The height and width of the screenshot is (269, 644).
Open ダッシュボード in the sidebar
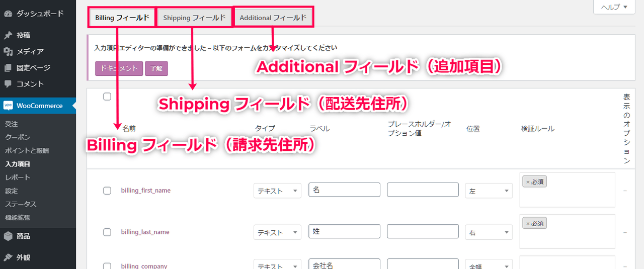38,14
